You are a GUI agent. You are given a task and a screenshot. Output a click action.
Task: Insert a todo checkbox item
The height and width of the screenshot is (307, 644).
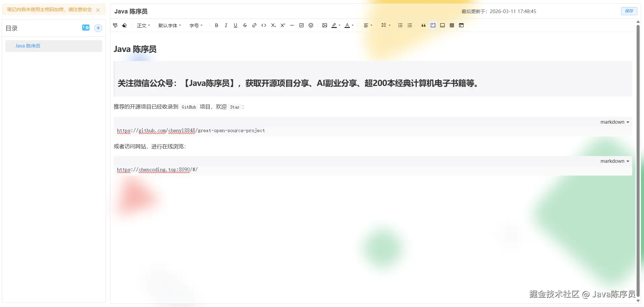pos(301,25)
